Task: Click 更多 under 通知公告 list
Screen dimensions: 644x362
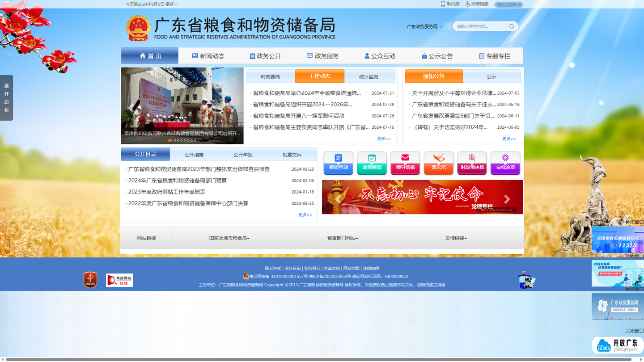Action: point(509,139)
